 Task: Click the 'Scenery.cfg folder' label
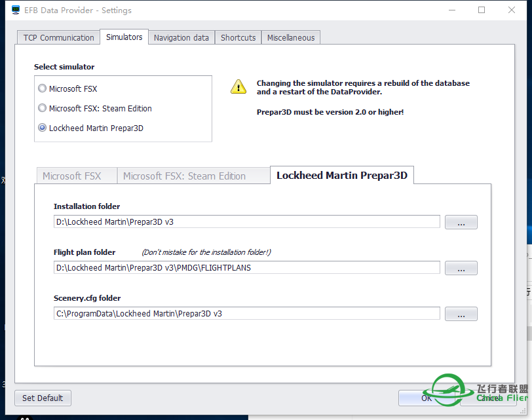(87, 298)
